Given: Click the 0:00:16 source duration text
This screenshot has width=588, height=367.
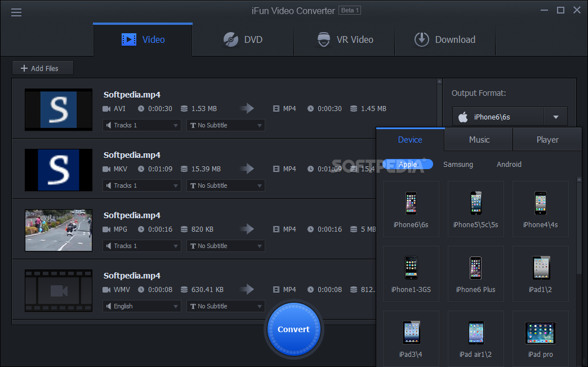Looking at the screenshot, I should (160, 229).
